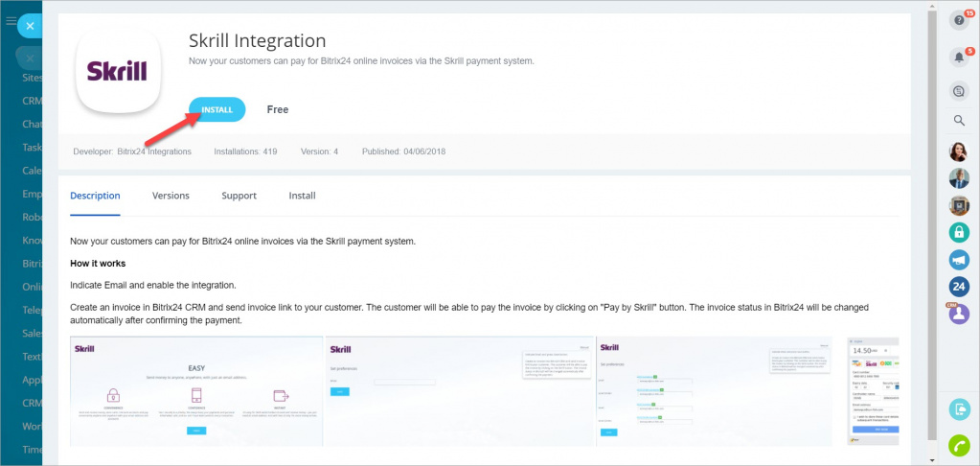Open the Time item at the sidebar bottom
Screen dimensions: 980x466
[x=33, y=449]
